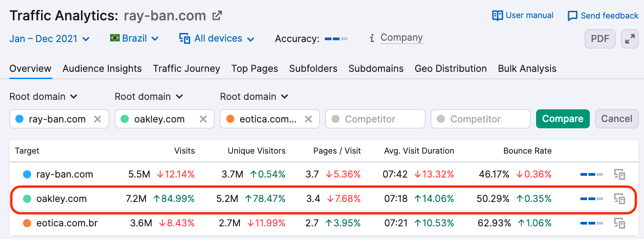The image size is (644, 239).
Task: Open the All devices dropdown
Action: coord(217,39)
